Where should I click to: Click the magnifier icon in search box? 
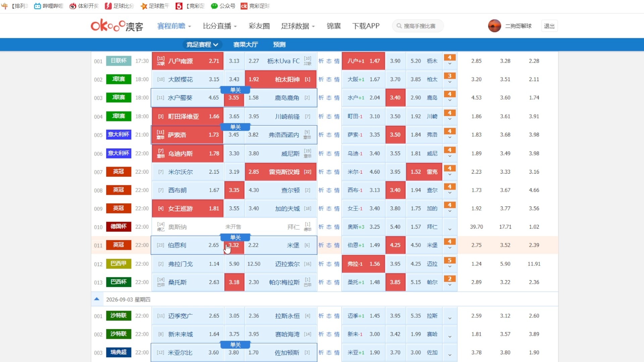pyautogui.click(x=399, y=26)
